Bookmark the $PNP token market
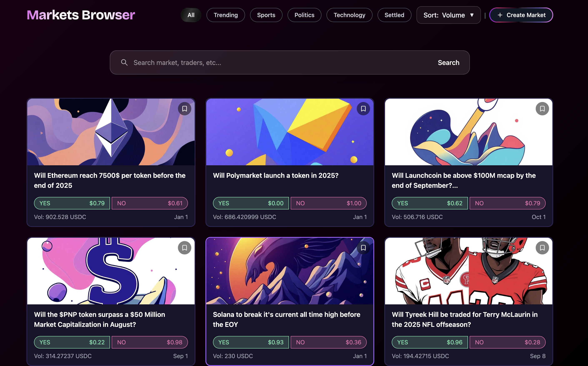This screenshot has height=366, width=588. [184, 248]
